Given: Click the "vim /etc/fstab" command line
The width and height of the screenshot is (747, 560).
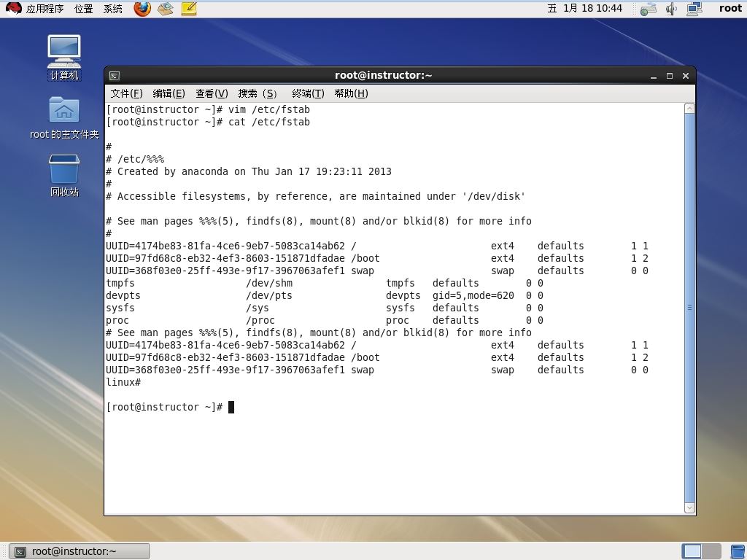Looking at the screenshot, I should click(208, 109).
